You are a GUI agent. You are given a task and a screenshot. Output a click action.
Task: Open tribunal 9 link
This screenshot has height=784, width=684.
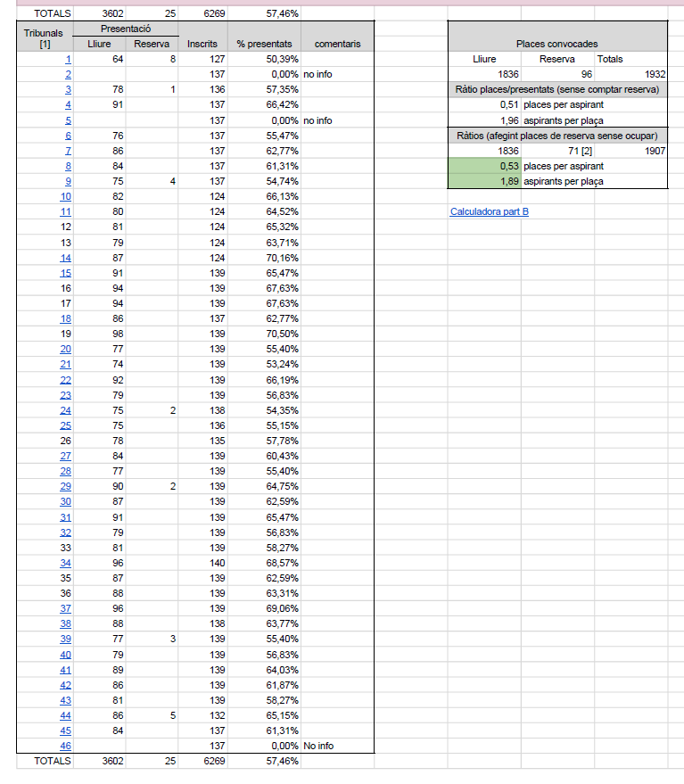(x=68, y=181)
